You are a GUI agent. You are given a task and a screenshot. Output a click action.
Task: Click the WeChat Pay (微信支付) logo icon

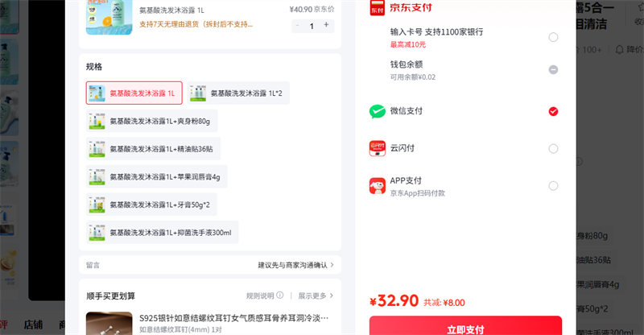click(x=378, y=111)
